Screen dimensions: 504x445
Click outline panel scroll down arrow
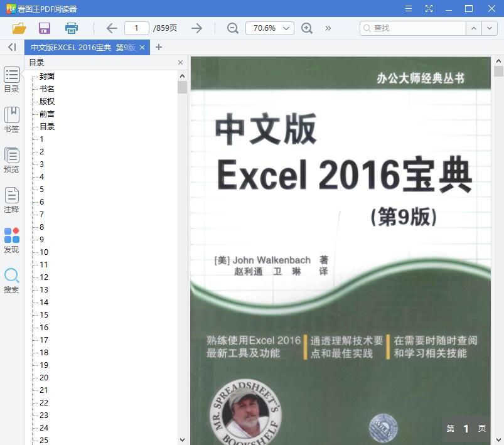[182, 440]
